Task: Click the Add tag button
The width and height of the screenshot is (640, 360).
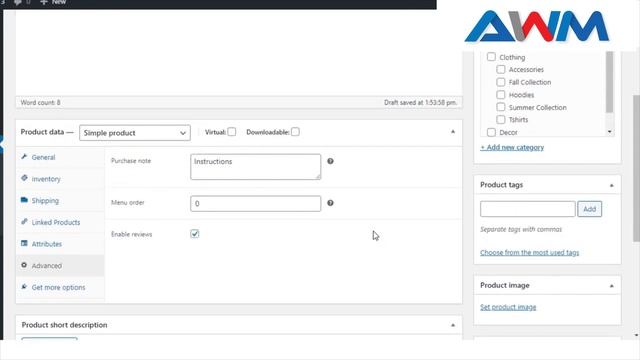Action: point(589,209)
